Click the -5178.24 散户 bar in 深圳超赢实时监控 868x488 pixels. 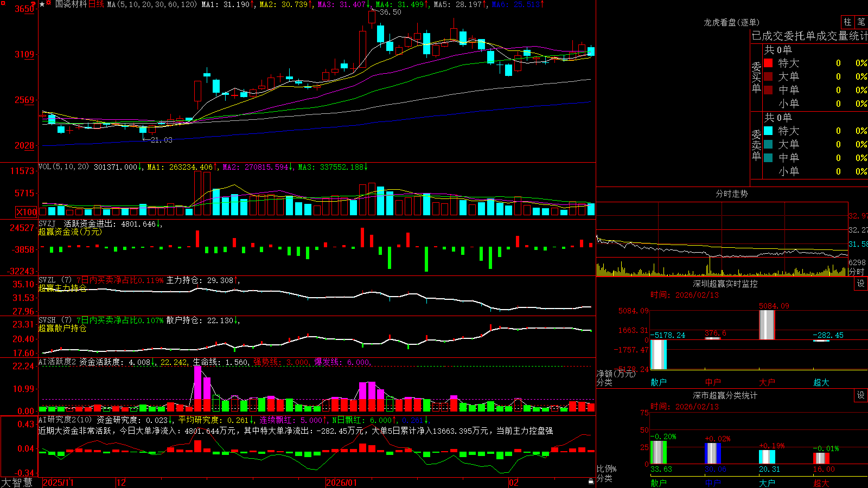(659, 355)
